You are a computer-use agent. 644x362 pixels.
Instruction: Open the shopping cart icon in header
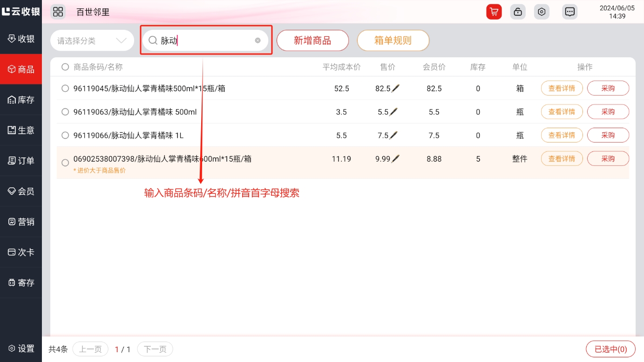494,12
